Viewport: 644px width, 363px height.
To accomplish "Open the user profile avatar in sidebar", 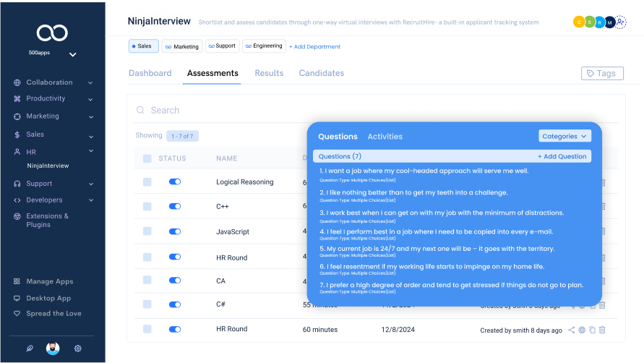I will (x=53, y=348).
